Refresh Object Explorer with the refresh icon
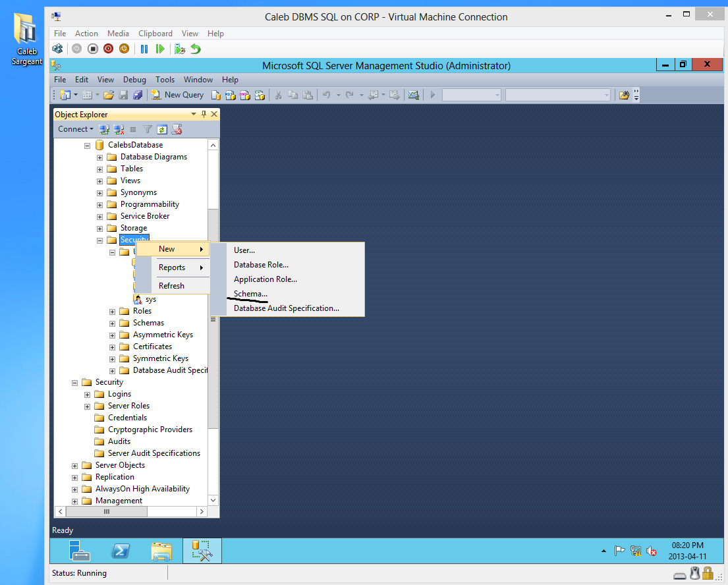Image resolution: width=728 pixels, height=585 pixels. click(x=162, y=130)
